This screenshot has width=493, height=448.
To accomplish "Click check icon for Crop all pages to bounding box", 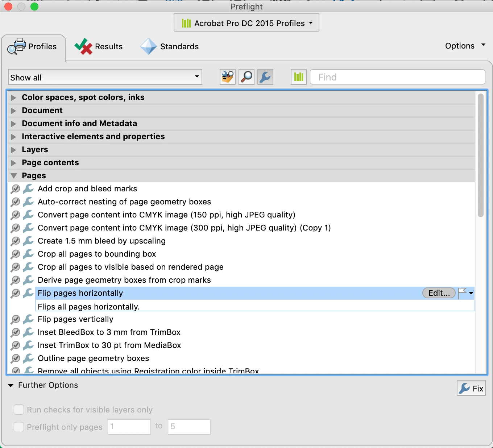I will click(15, 254).
